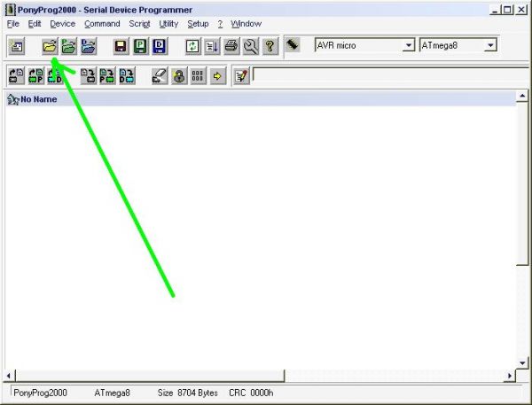
Task: Click Save Program file floppy icon with P
Action: (x=140, y=46)
